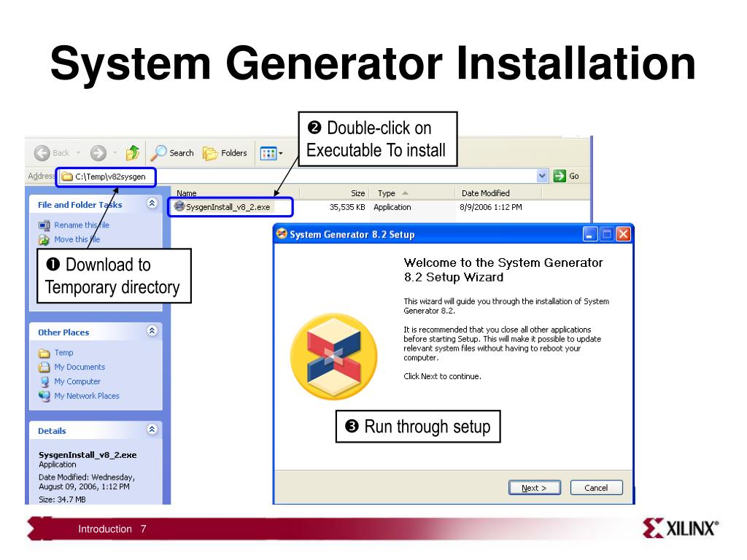Collapse the File and Folder Tasks panel
The width and height of the screenshot is (747, 560).
pos(152,203)
